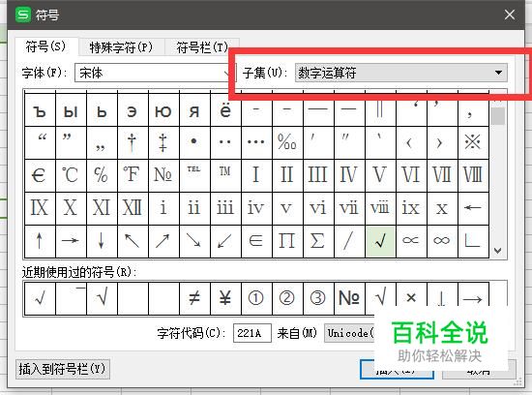The width and height of the screenshot is (532, 395).
Task: Pick the recent ≠ not-equal symbol
Action: tap(194, 298)
